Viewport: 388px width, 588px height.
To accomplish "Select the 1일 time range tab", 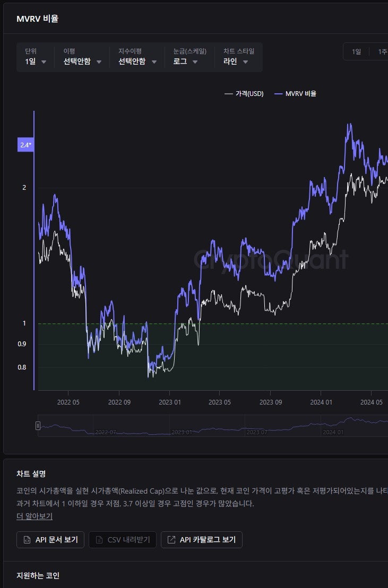I will [x=356, y=51].
